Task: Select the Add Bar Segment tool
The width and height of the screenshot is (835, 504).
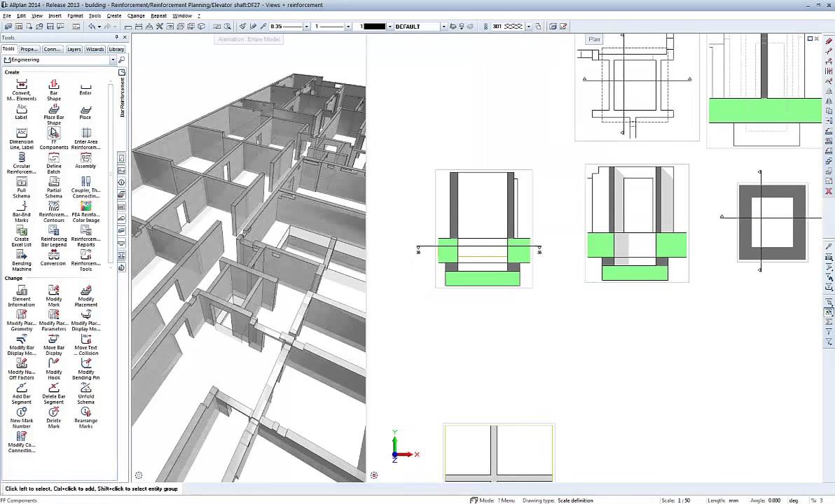Action: coord(21,393)
